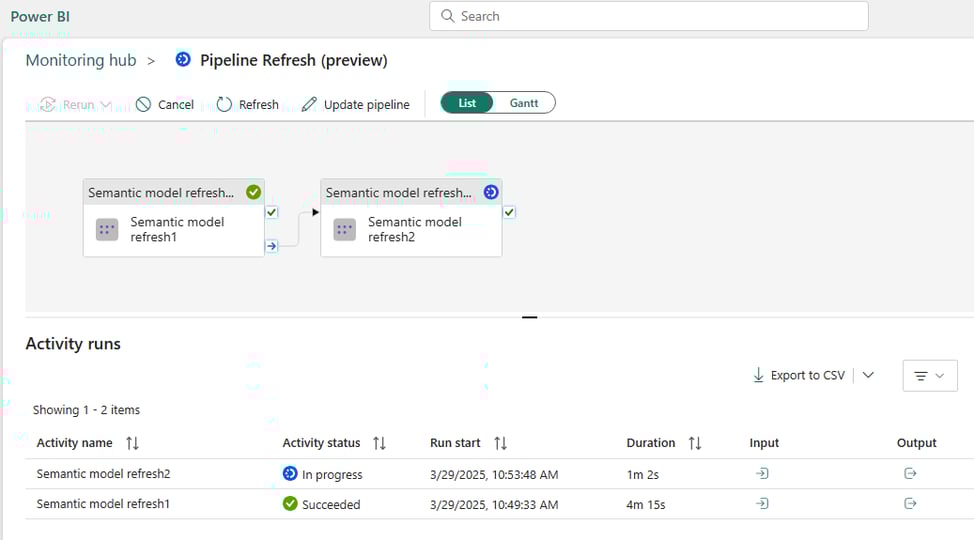Click the 1m 2s duration cell
974x540 pixels.
coord(642,475)
